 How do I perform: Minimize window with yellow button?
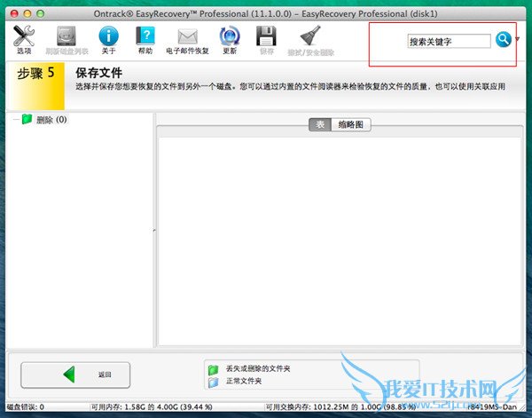tap(27, 14)
